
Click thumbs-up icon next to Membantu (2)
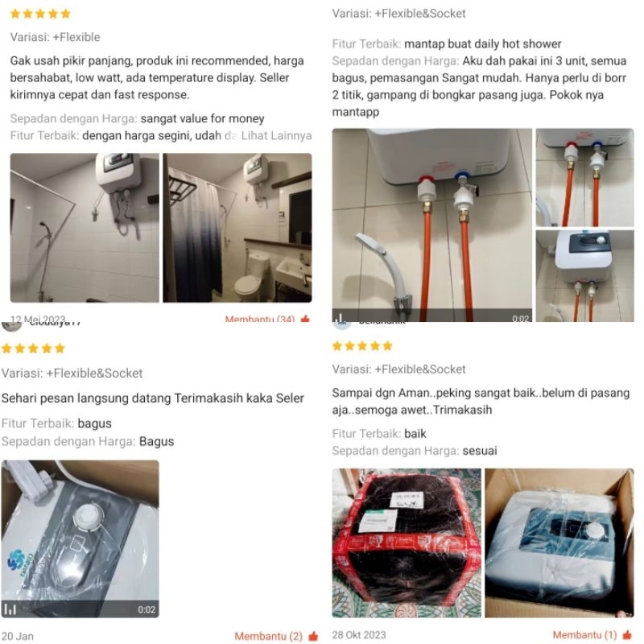click(x=313, y=636)
